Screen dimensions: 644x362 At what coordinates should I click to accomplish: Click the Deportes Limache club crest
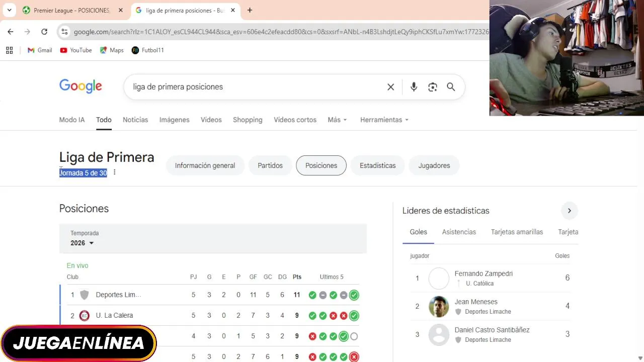[85, 295]
